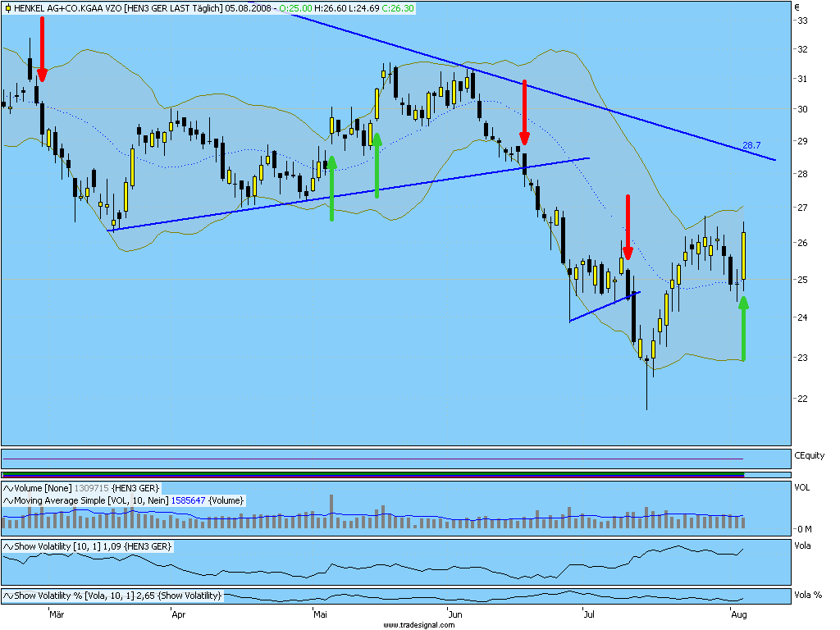Click the 25 price axis label

coord(802,280)
